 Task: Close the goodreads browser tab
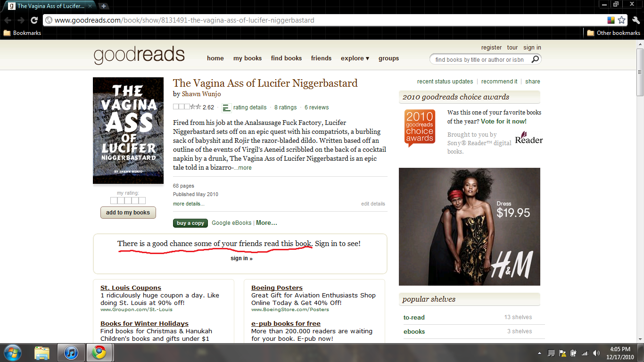[90, 7]
